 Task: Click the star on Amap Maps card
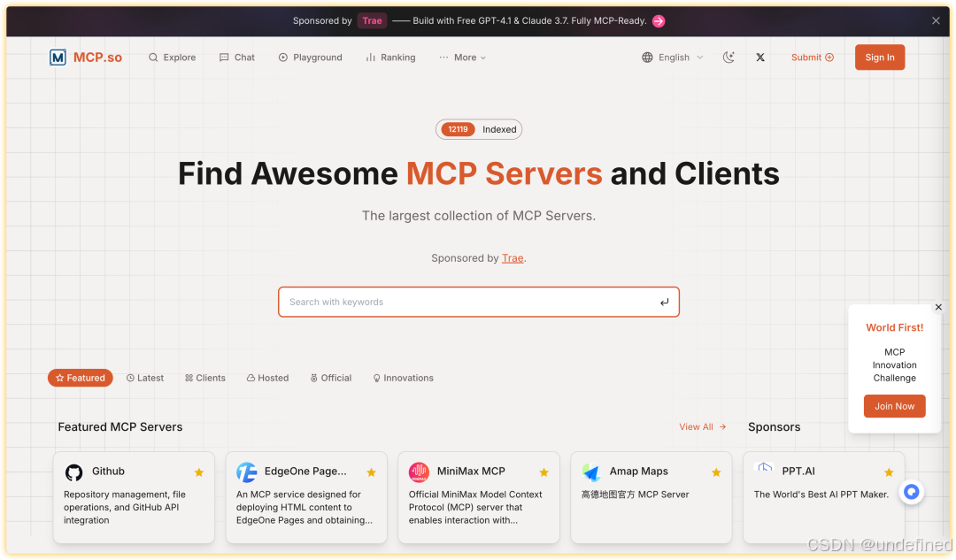tap(716, 472)
